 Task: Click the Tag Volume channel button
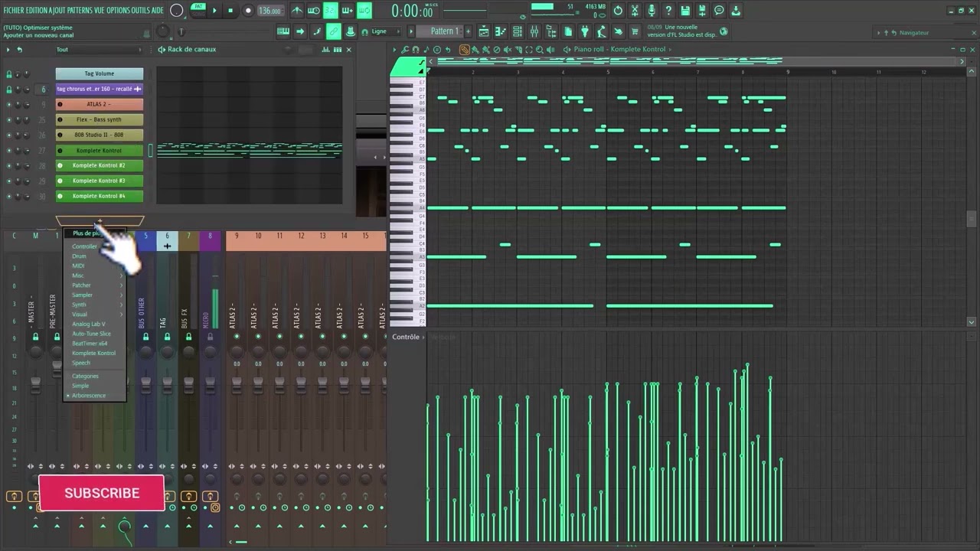pyautogui.click(x=100, y=73)
